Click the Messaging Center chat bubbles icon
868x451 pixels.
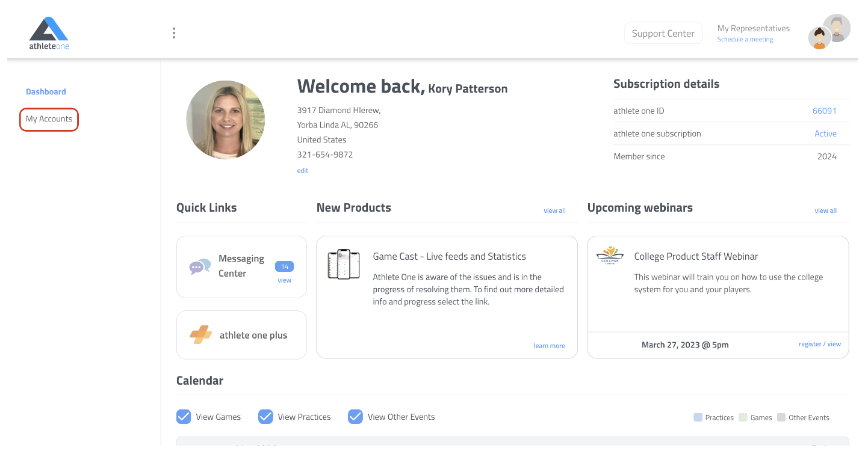tap(200, 266)
